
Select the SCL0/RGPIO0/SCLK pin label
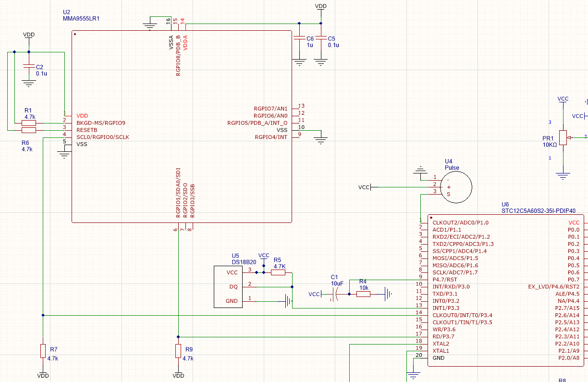(103, 137)
